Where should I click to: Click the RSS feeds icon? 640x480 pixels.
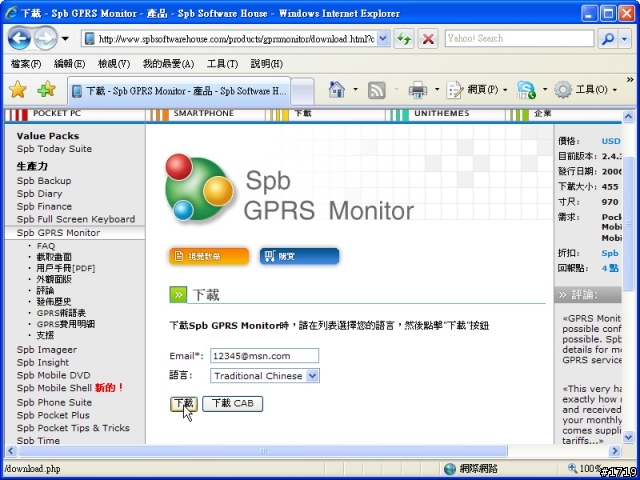[x=377, y=90]
